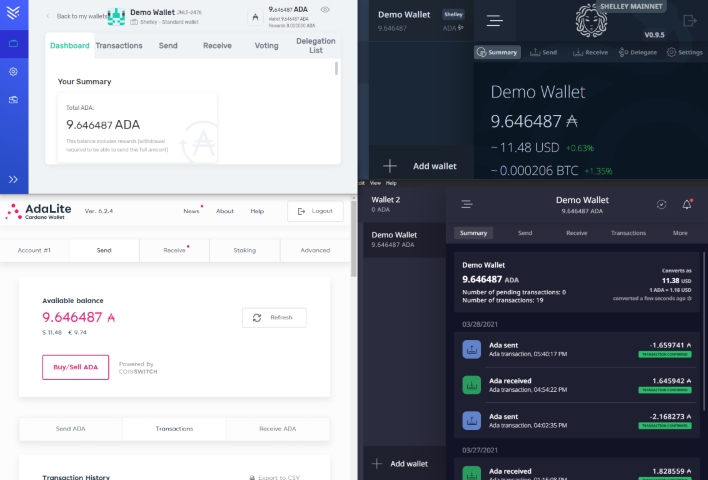708x480 pixels.
Task: Open Settings in the Medusa wallet toolbar
Action: [685, 52]
